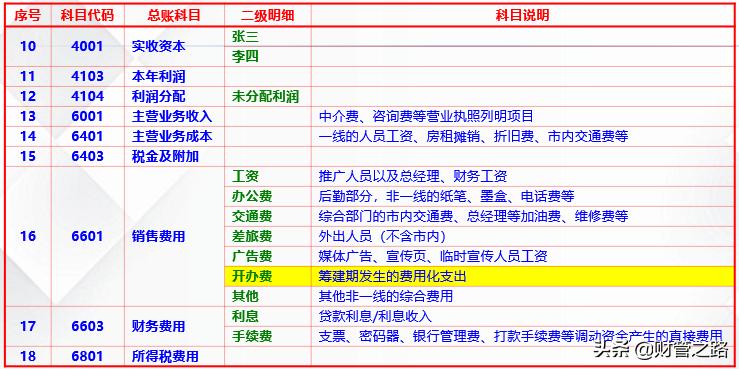Image resolution: width=739 pixels, height=369 pixels.
Task: Click the 广告费 detail cell
Action: click(x=267, y=256)
